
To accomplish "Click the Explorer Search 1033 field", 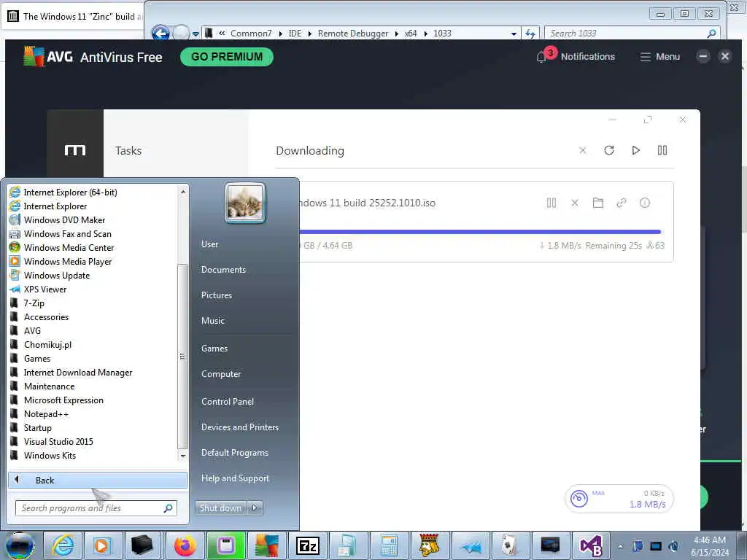I will tap(631, 34).
